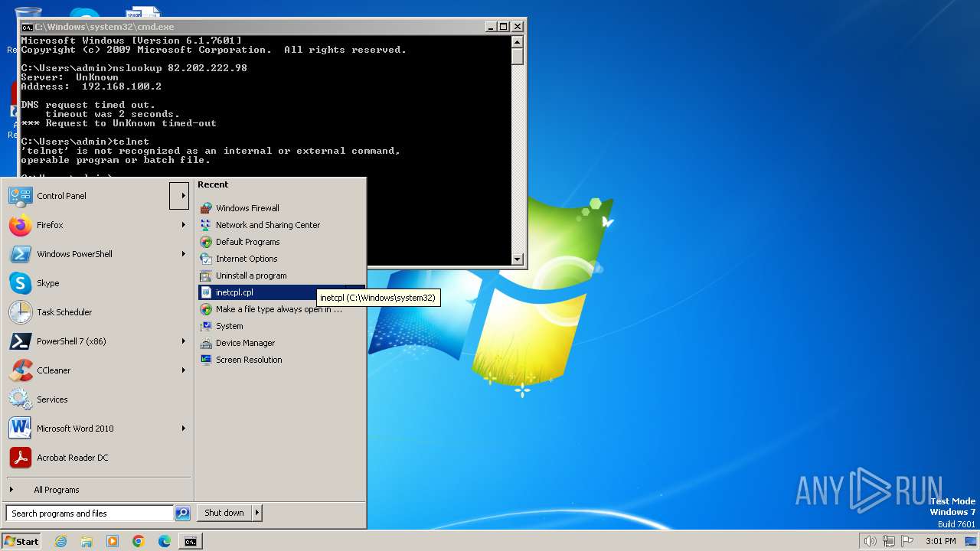Select Default Programs recent item
Image resolution: width=980 pixels, height=551 pixels.
click(280, 242)
